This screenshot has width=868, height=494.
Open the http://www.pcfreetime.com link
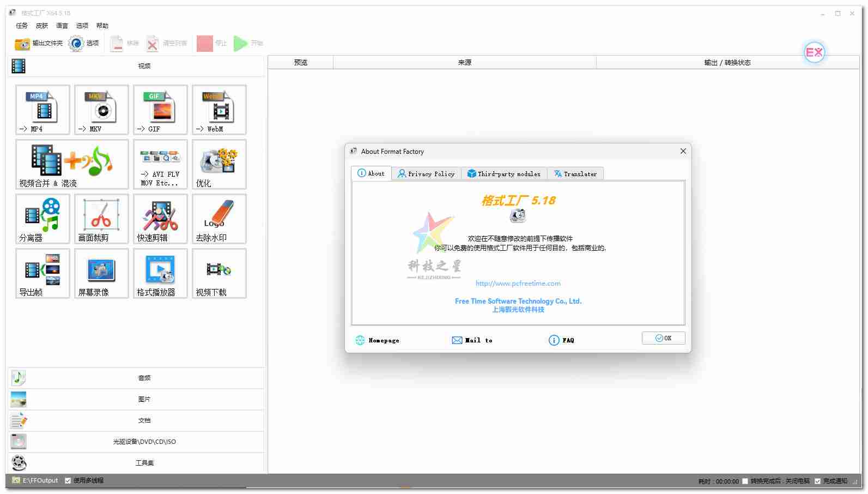tap(518, 284)
